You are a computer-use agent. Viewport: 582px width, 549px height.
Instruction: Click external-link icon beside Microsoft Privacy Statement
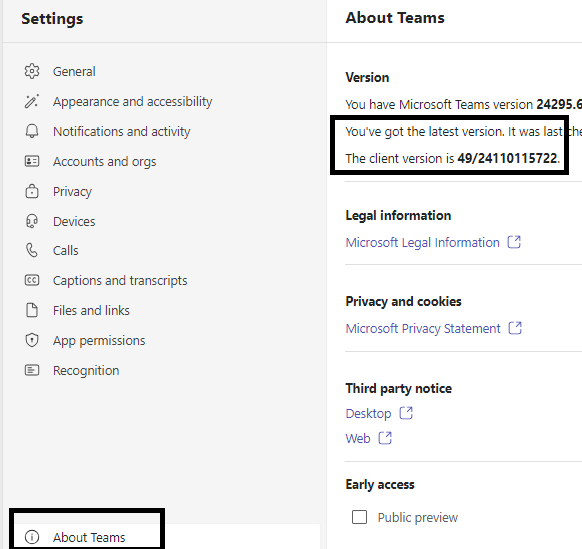(x=515, y=328)
